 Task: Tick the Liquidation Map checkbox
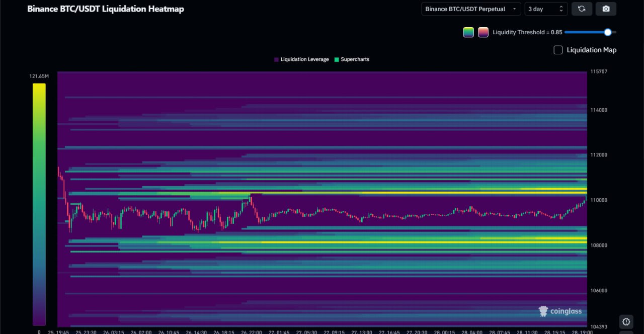pyautogui.click(x=558, y=50)
